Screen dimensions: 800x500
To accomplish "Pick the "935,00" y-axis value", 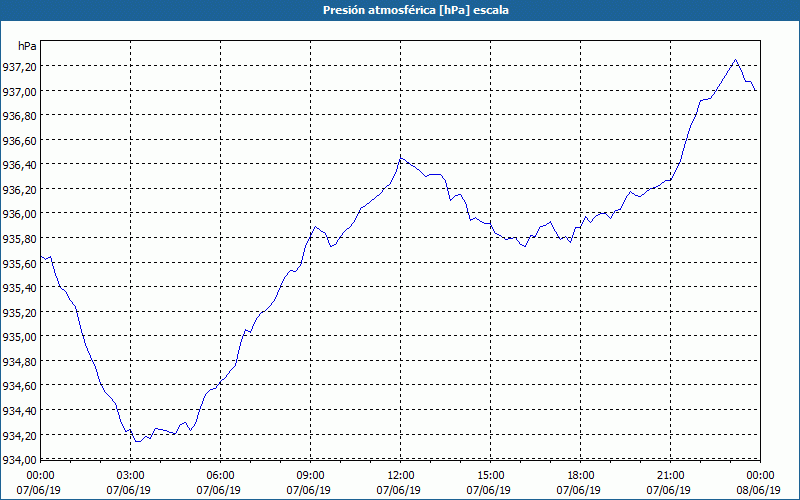I will tap(19, 337).
